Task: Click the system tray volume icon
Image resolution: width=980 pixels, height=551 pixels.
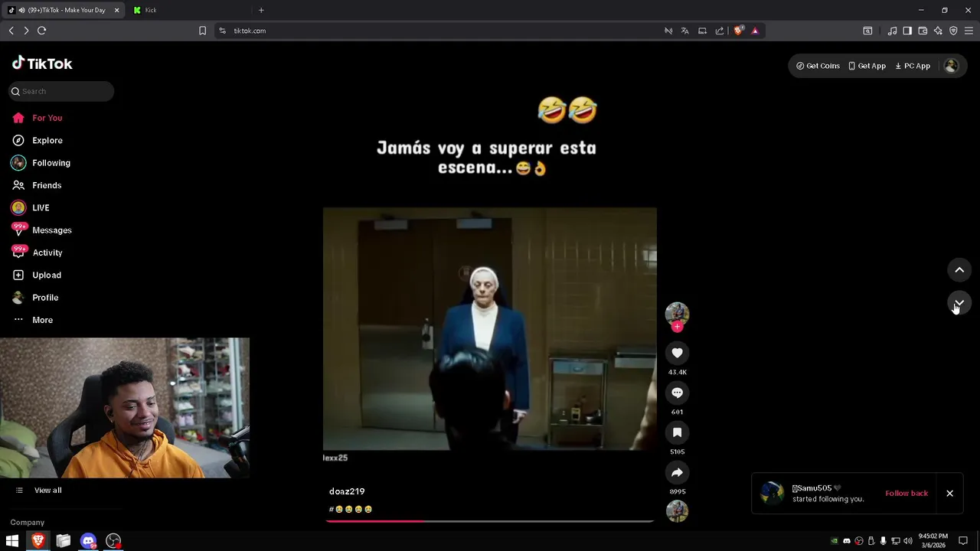Action: coord(907,541)
